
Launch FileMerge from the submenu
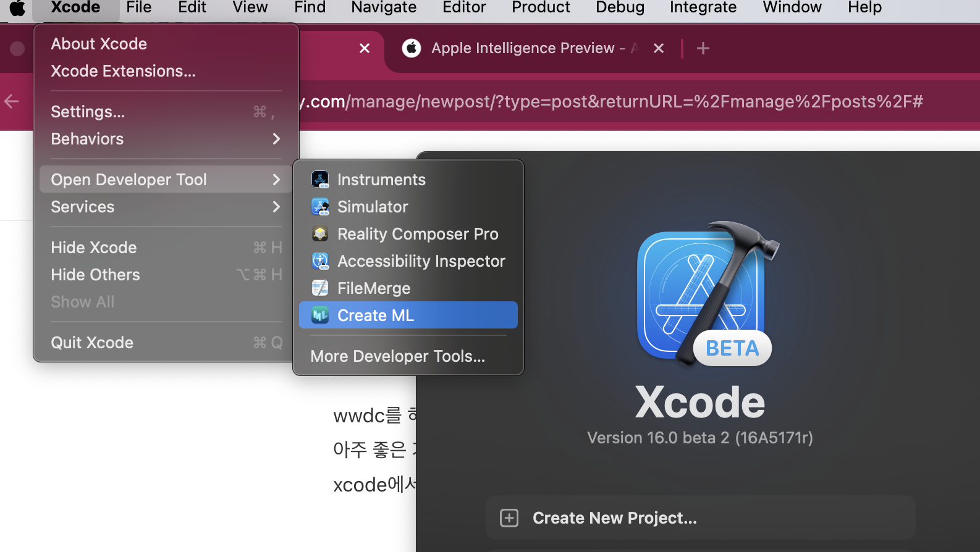tap(408, 288)
